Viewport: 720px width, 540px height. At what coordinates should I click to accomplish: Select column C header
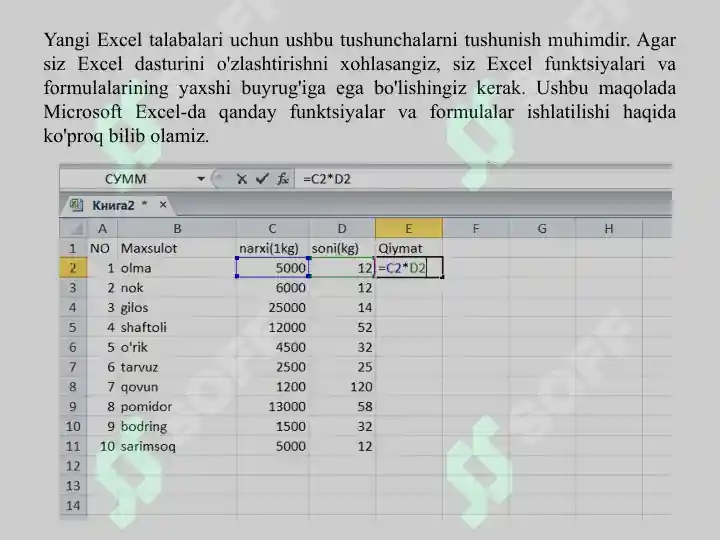click(x=273, y=228)
